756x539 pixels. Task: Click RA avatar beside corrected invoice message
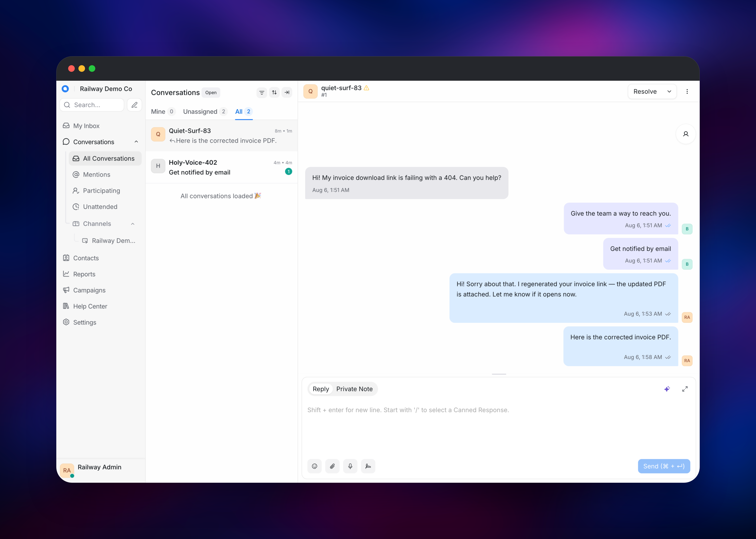click(x=687, y=361)
